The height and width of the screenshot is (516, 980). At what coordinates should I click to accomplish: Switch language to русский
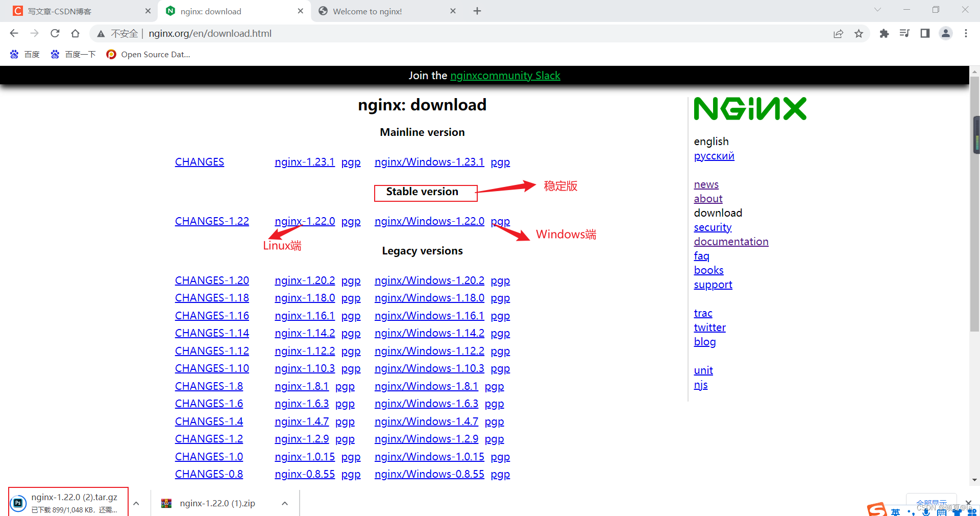coord(714,156)
